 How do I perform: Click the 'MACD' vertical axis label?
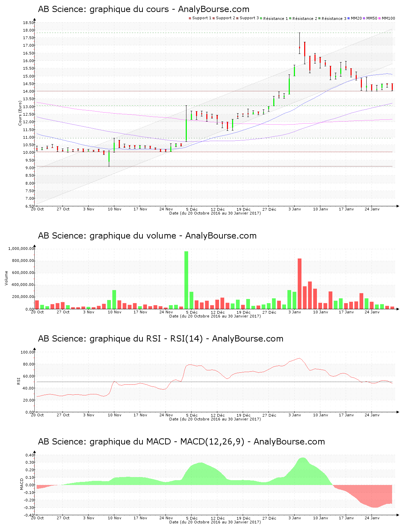click(22, 484)
